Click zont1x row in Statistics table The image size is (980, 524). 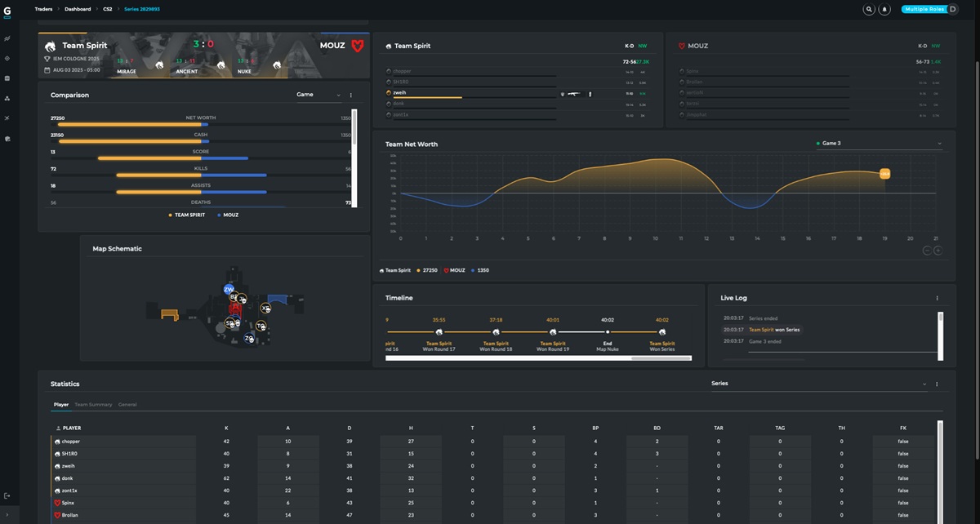click(493, 491)
